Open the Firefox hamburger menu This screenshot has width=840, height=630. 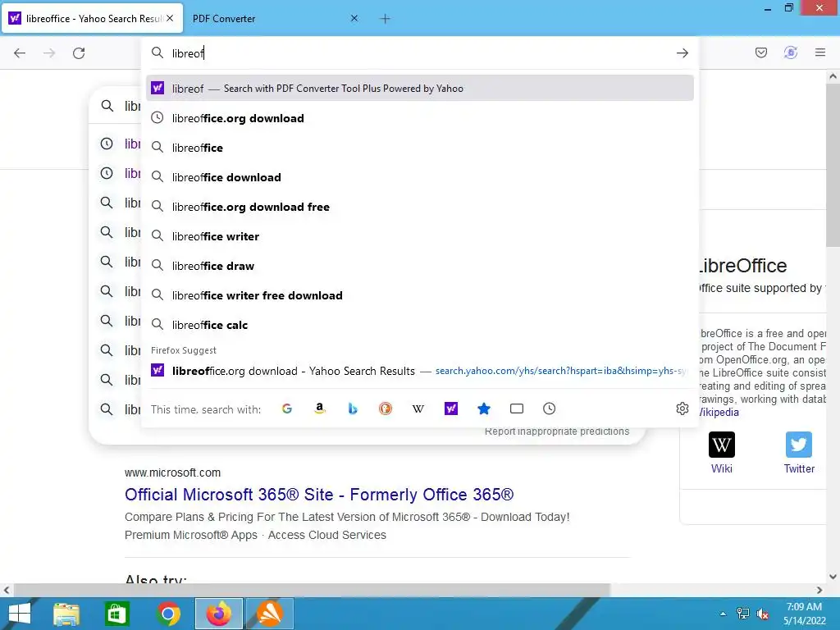click(820, 52)
